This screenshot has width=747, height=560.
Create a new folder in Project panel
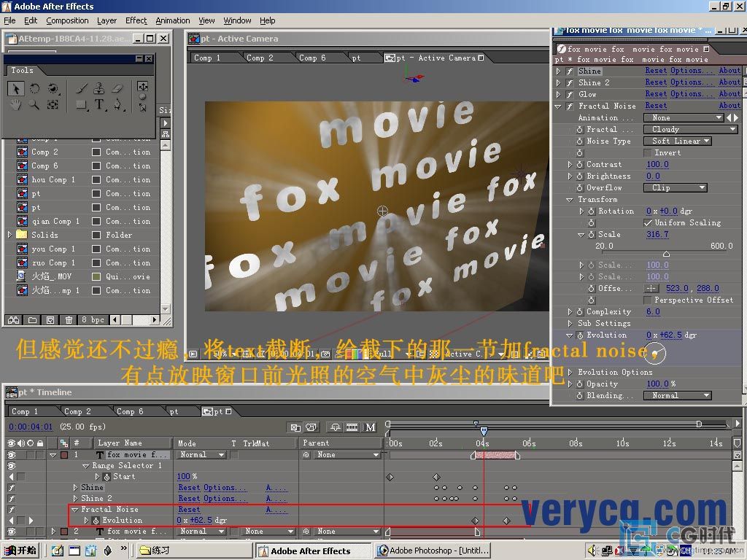32,320
